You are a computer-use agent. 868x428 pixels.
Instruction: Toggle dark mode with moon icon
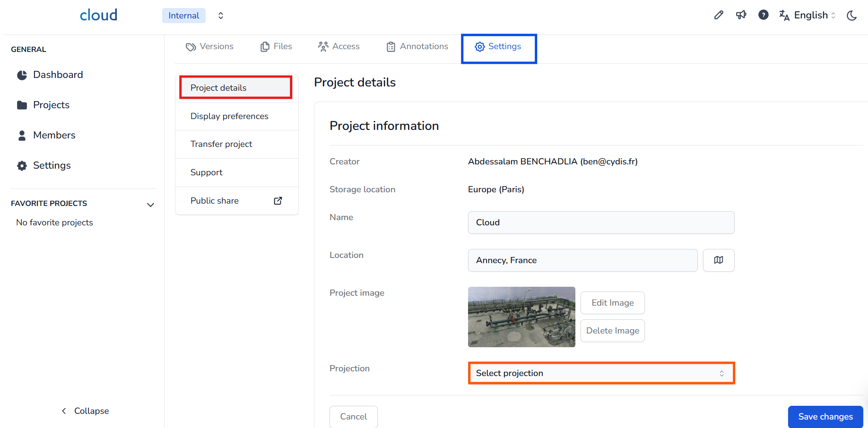tap(851, 16)
